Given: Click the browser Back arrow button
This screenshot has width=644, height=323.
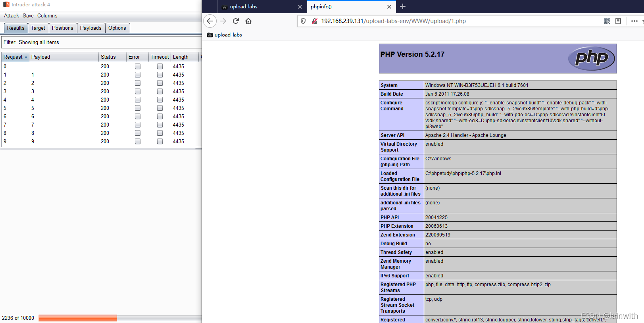Looking at the screenshot, I should (x=210, y=21).
